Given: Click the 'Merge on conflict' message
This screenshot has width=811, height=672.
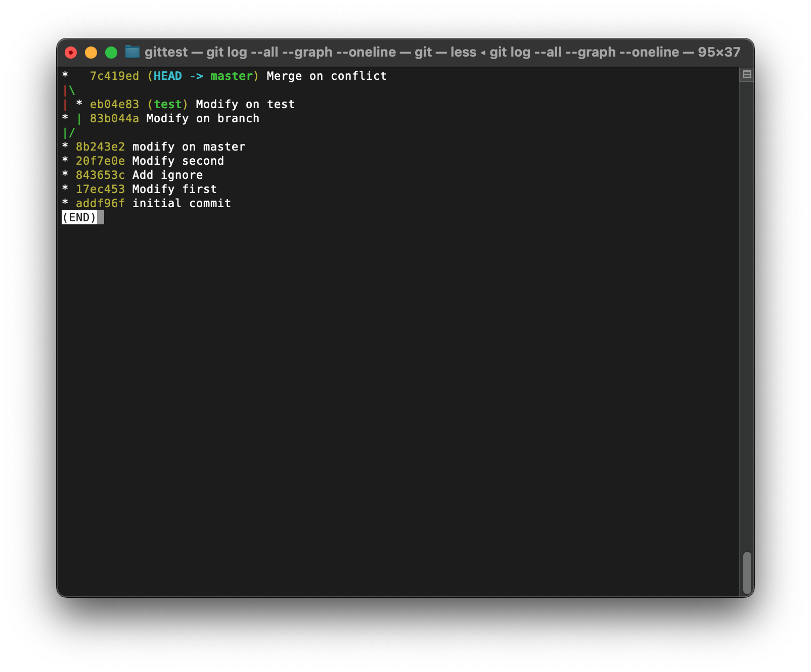Looking at the screenshot, I should pos(327,76).
